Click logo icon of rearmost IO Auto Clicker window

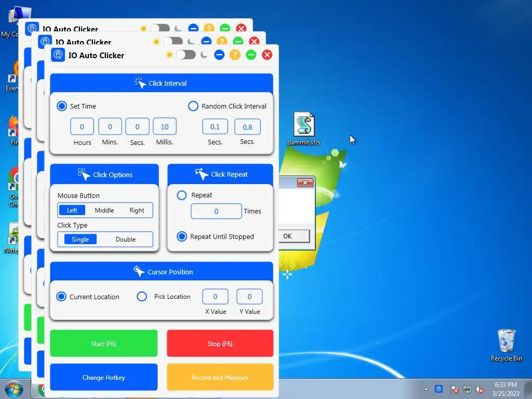tap(32, 28)
